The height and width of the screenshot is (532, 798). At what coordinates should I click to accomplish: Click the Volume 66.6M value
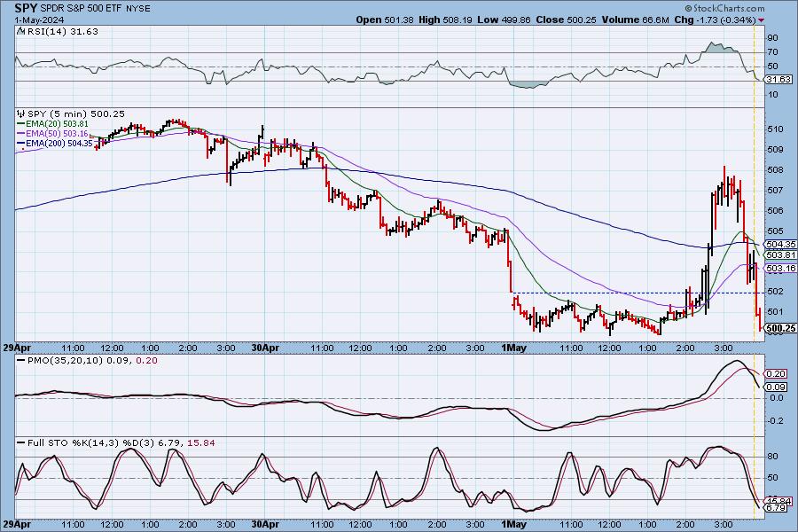635,20
